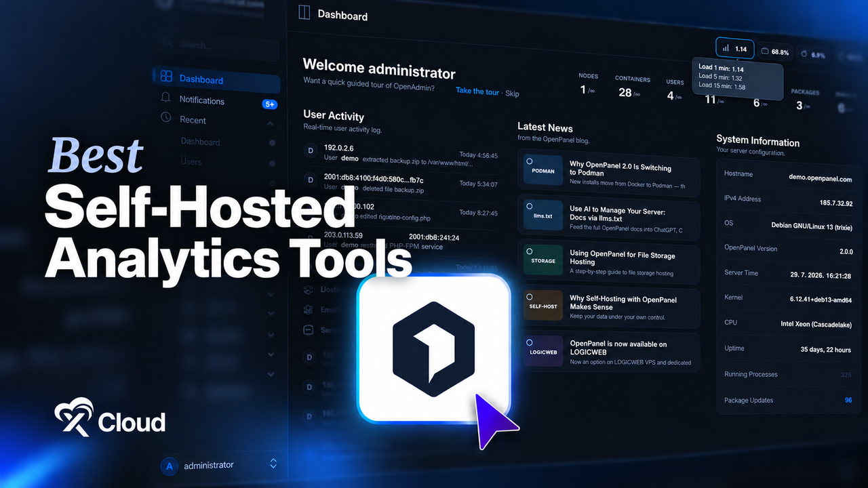Click the Today 4:56:45 timestamp

[478, 155]
